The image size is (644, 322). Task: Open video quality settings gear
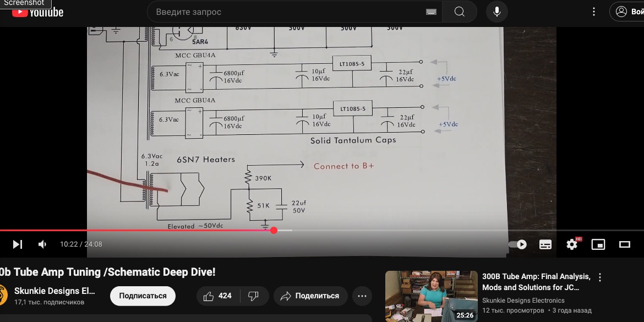pos(572,244)
